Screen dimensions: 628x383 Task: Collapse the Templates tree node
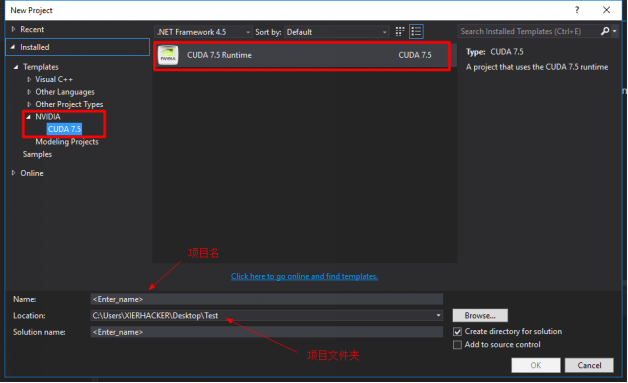16,67
